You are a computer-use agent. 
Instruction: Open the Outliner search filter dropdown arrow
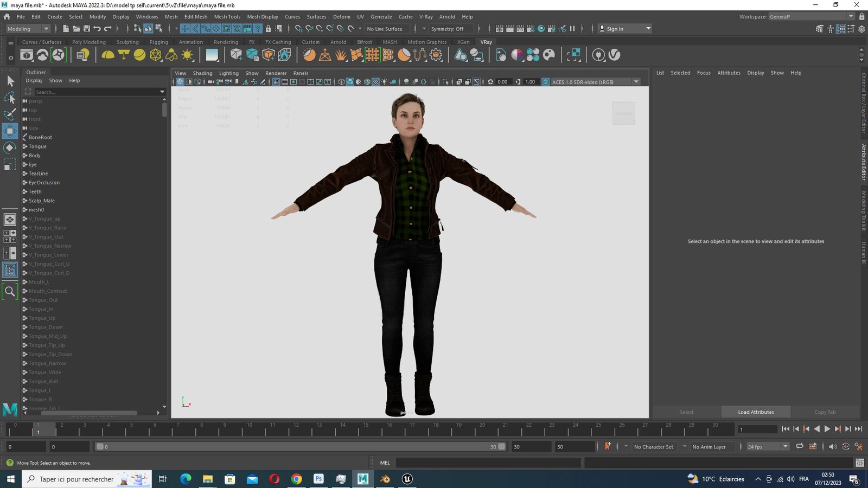[162, 92]
